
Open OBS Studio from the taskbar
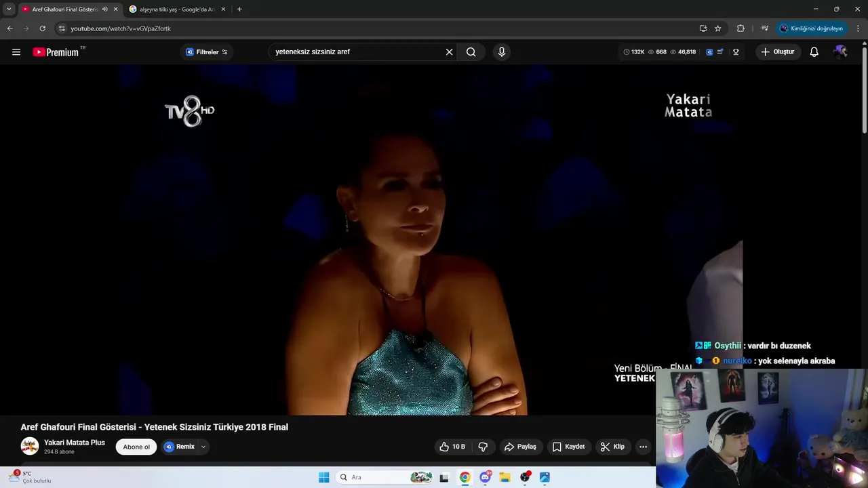[525, 477]
